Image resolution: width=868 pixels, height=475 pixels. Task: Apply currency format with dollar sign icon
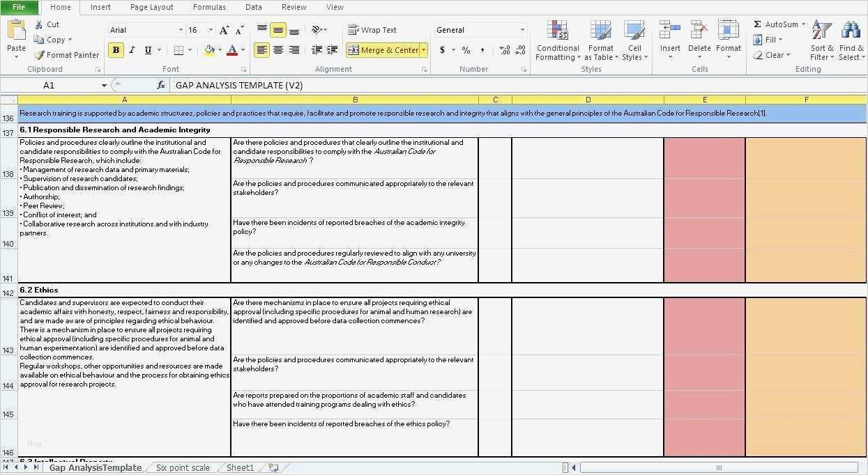(442, 50)
